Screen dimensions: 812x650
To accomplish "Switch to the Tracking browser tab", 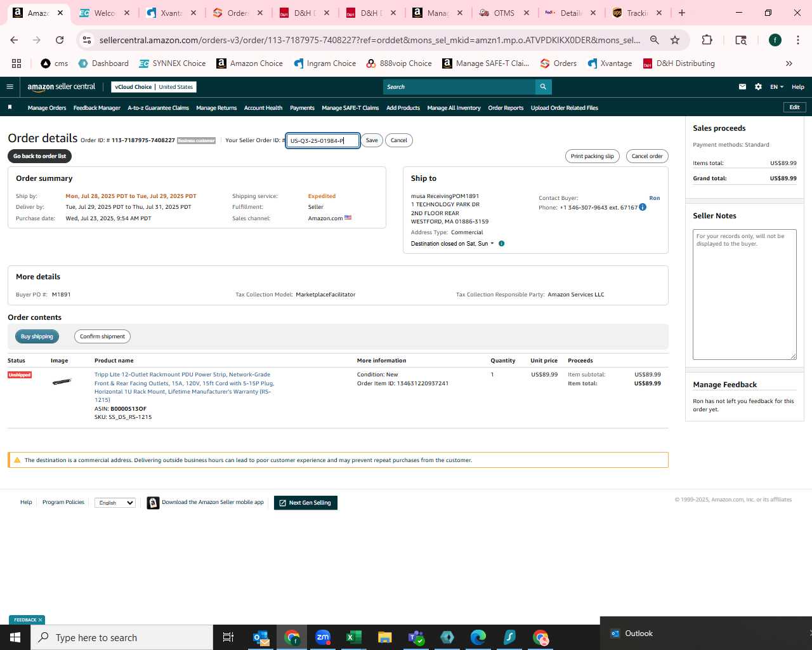I will (x=636, y=13).
